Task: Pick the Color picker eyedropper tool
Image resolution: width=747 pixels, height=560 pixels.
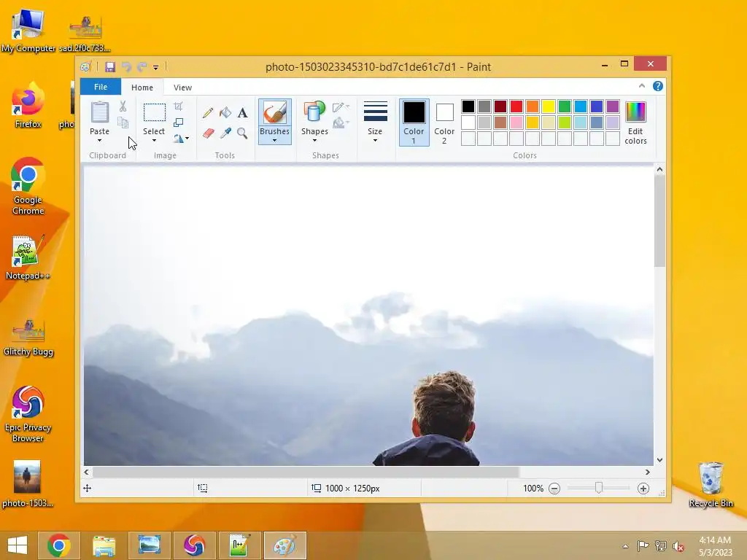Action: click(225, 133)
